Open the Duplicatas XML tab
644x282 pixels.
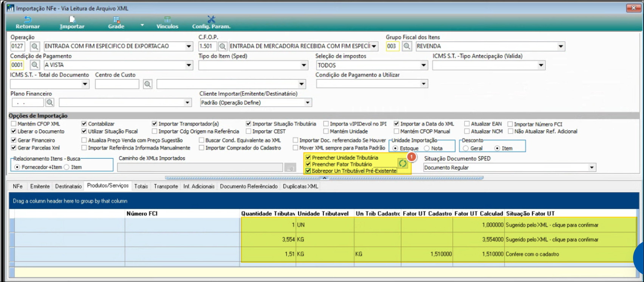click(300, 186)
